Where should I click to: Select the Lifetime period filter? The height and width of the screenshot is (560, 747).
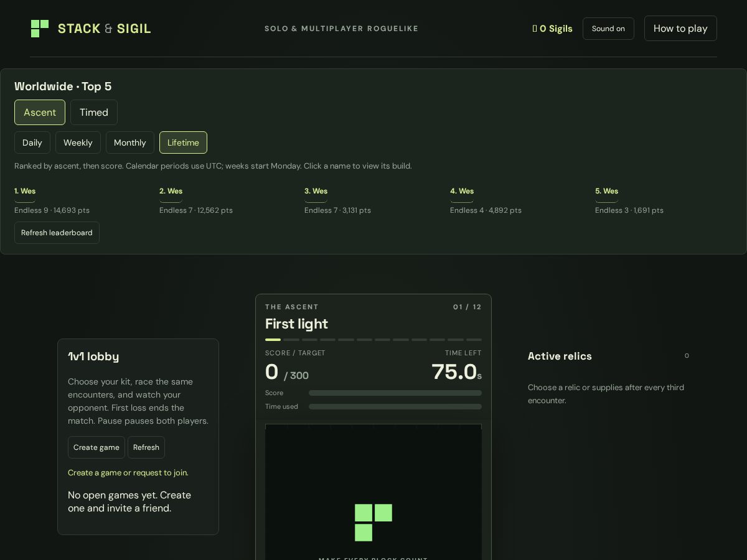coord(183,142)
